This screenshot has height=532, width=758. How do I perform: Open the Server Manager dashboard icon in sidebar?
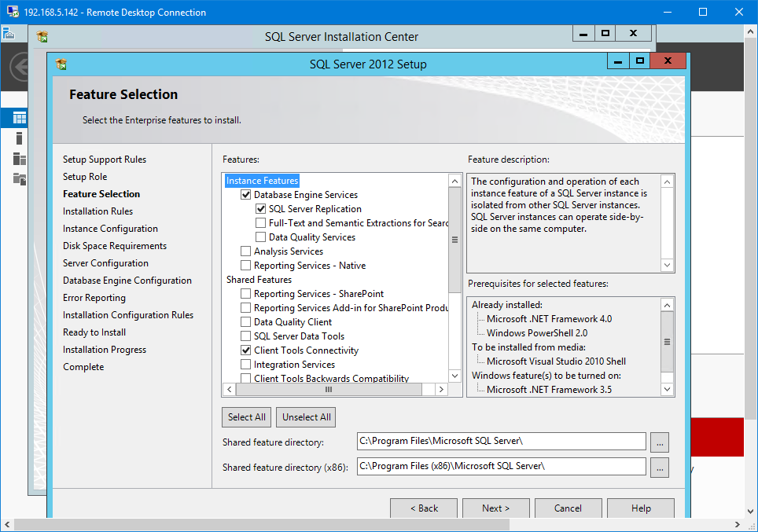pyautogui.click(x=20, y=118)
